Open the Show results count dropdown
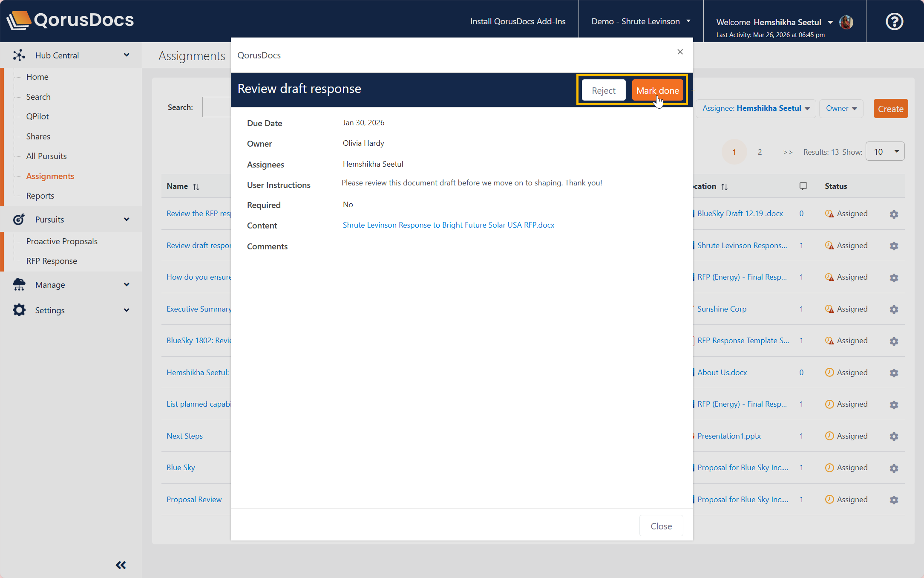The height and width of the screenshot is (578, 924). click(885, 152)
